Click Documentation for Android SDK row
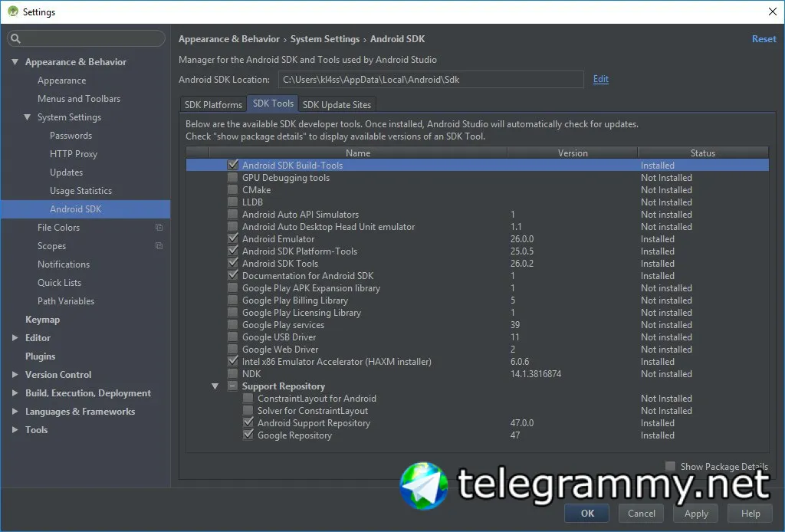Screen dimensions: 785x532 pos(477,276)
